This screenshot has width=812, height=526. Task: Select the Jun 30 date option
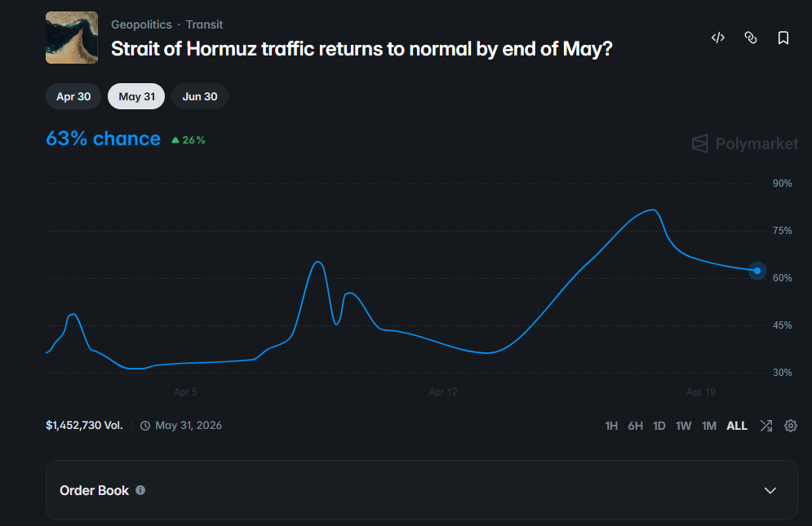coord(200,96)
